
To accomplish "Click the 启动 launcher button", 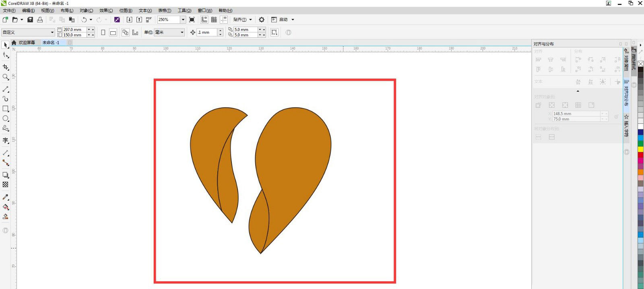I will pos(283,20).
